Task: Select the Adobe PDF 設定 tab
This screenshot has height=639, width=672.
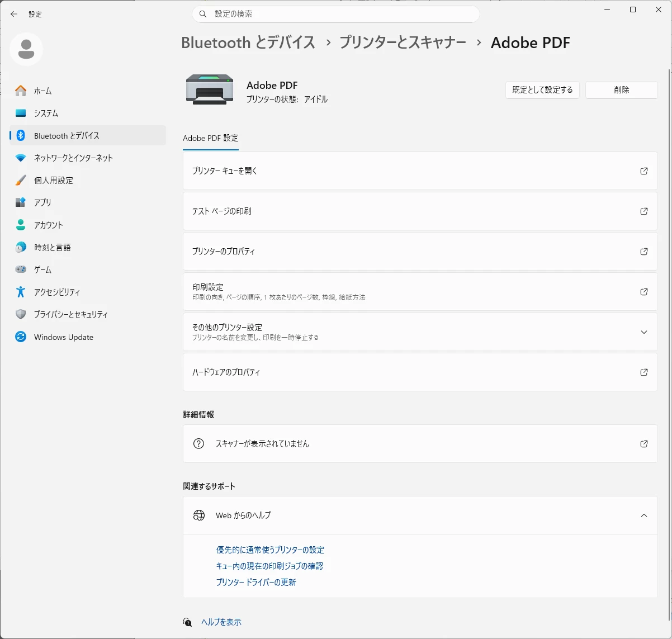Action: tap(211, 138)
